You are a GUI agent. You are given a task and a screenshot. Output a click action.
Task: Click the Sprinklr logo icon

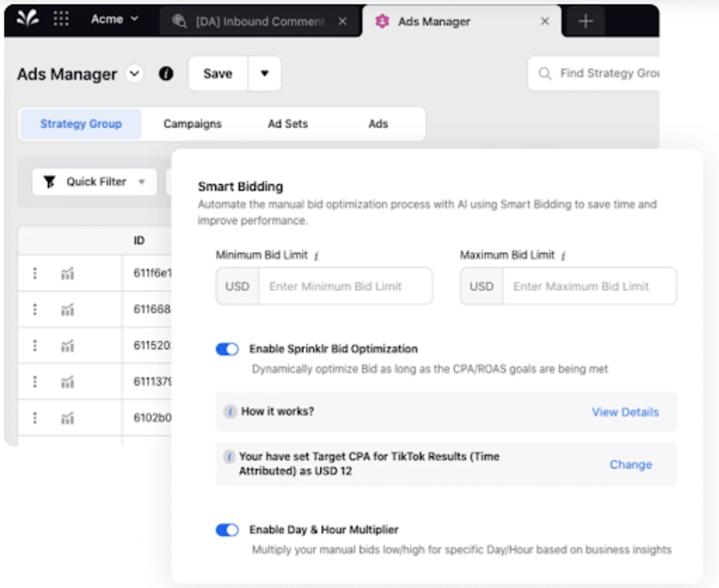coord(27,19)
